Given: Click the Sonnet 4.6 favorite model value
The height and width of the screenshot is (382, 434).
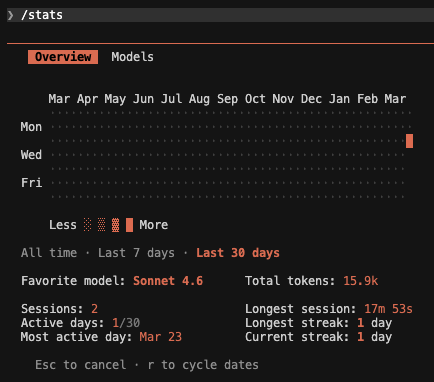Looking at the screenshot, I should (x=168, y=281).
